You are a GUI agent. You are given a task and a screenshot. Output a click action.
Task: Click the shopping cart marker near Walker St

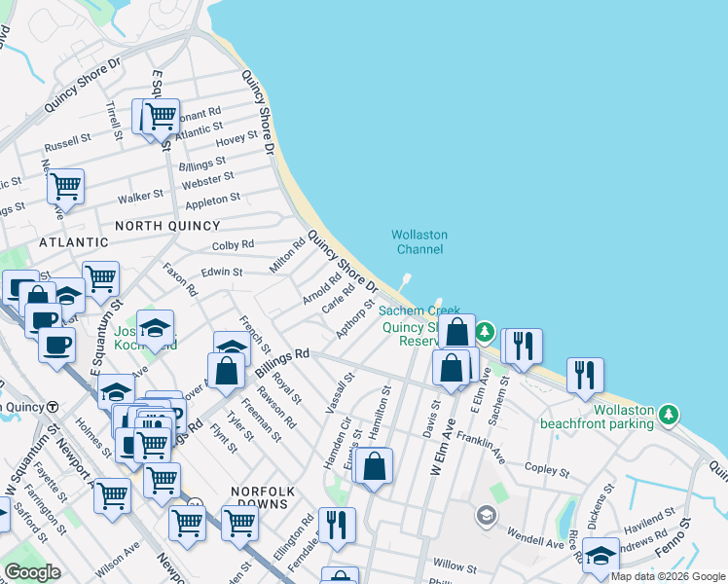point(65,190)
